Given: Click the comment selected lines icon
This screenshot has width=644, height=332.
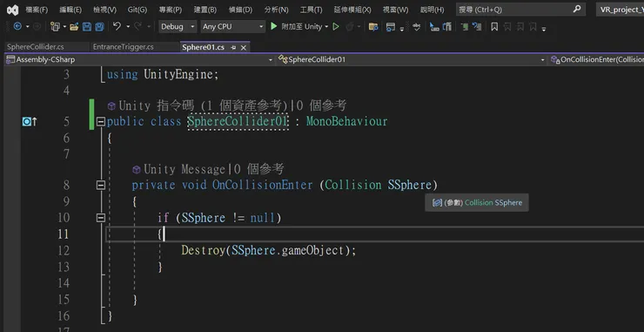Looking at the screenshot, I should tap(465, 27).
